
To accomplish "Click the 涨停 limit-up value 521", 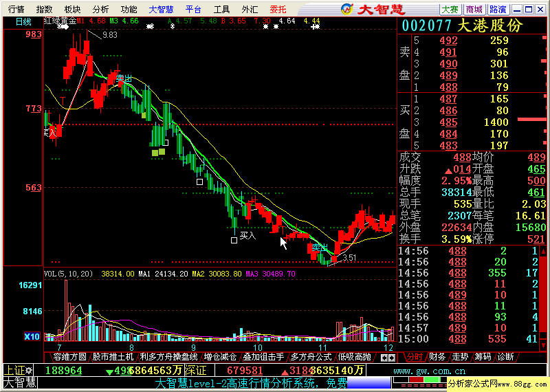I will 536,239.
